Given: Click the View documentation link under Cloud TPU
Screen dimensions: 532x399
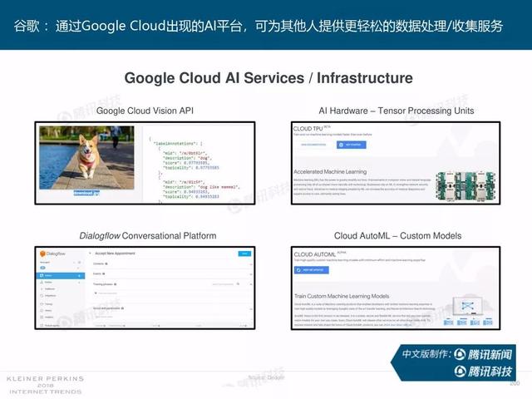Looking at the screenshot, I should click(x=313, y=145).
